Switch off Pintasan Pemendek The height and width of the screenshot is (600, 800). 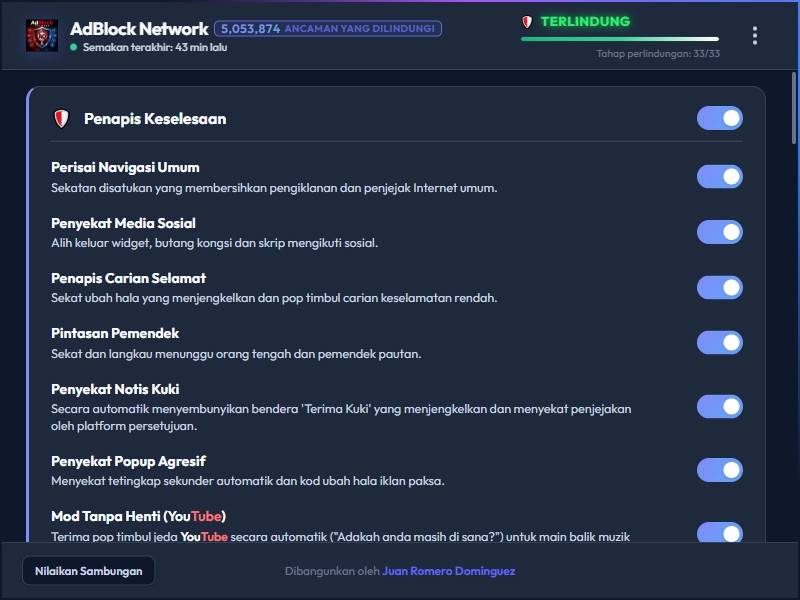(x=719, y=342)
